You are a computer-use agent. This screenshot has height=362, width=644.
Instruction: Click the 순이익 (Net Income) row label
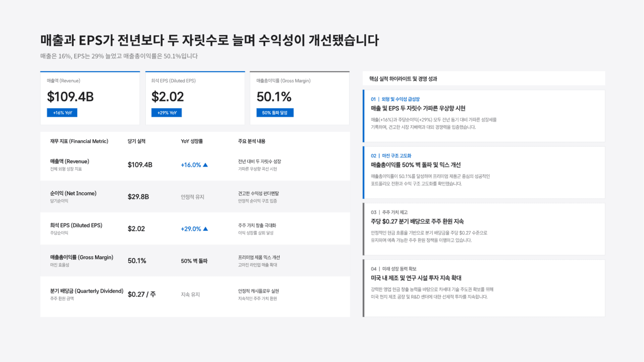pos(73,193)
